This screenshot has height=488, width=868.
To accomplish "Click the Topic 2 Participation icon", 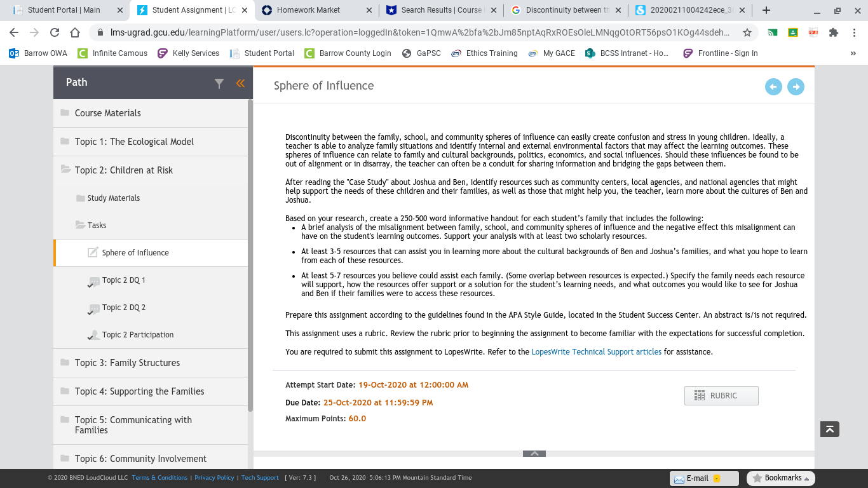I will [94, 335].
